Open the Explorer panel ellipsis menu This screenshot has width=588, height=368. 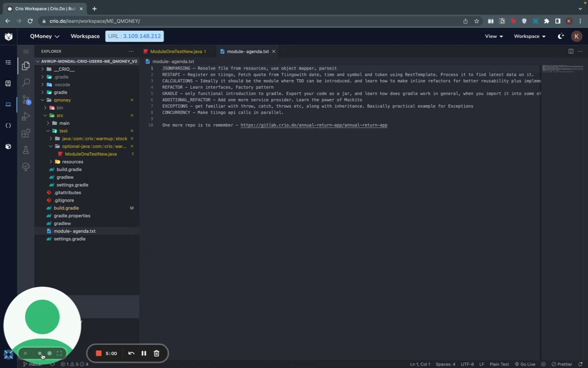tap(131, 52)
